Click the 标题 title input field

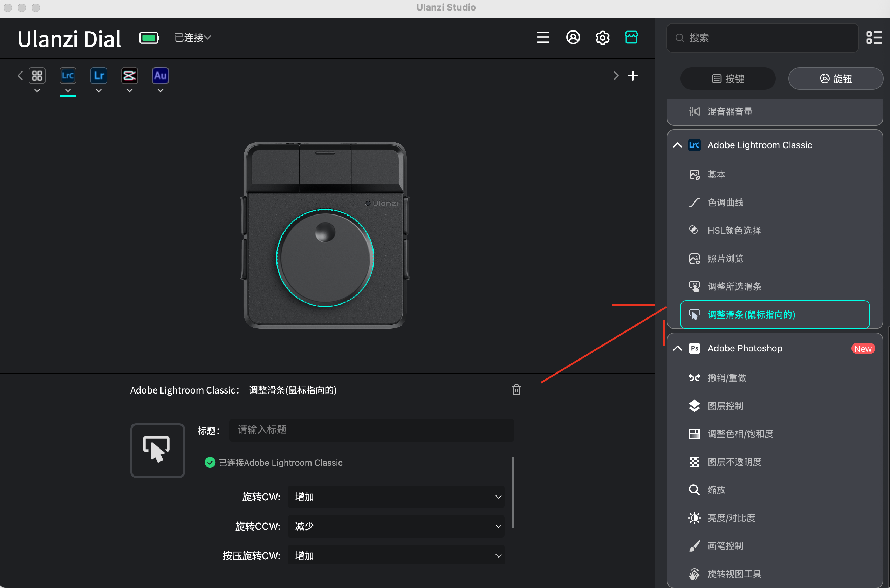click(x=371, y=430)
